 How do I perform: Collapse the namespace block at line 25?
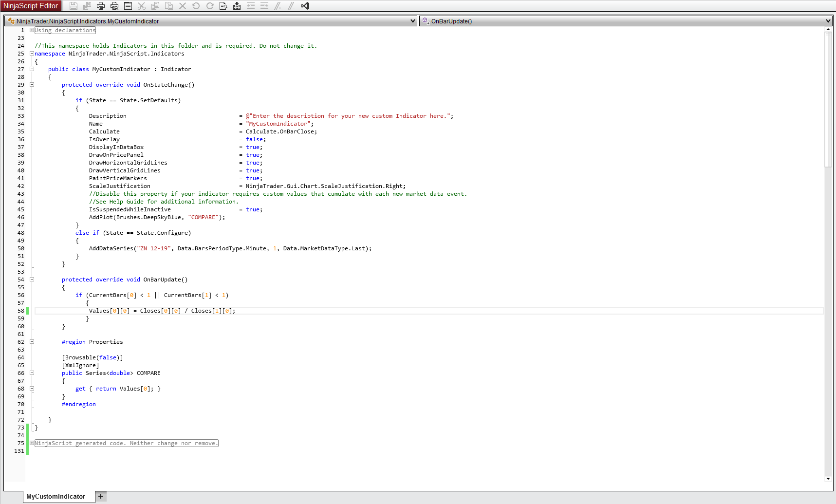click(32, 54)
